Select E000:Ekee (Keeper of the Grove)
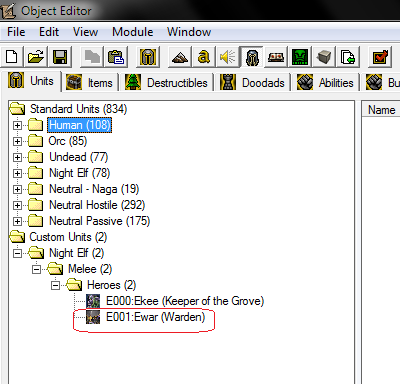This screenshot has height=384, width=400. coord(185,301)
